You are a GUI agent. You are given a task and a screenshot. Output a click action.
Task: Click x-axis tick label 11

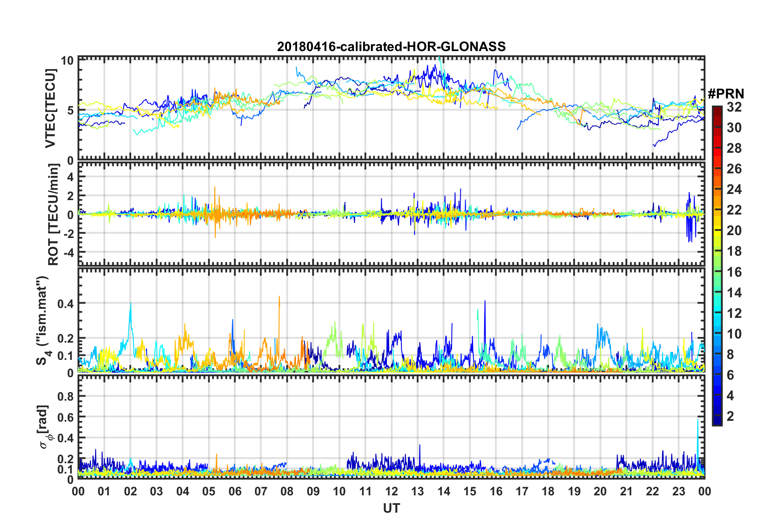click(366, 491)
